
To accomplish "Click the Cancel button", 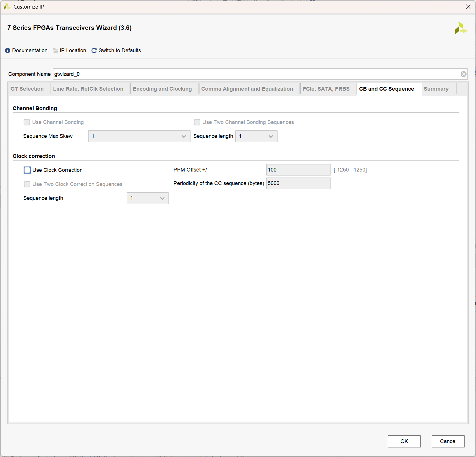I will click(x=448, y=441).
